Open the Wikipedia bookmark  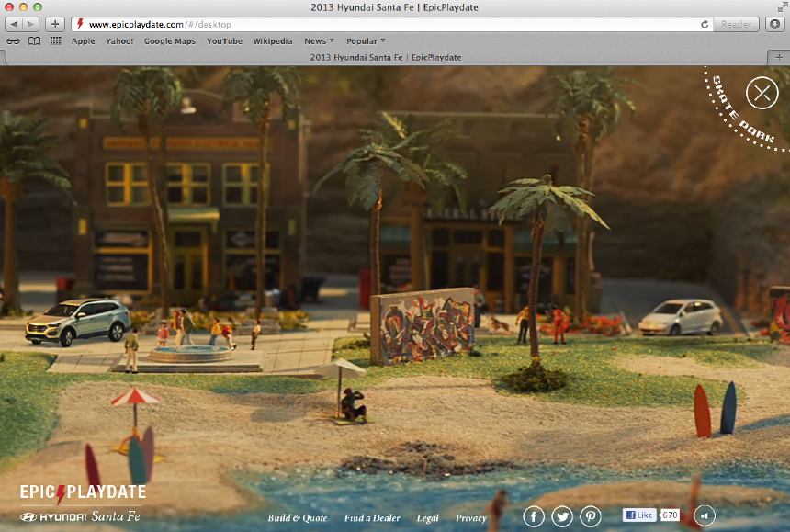pos(273,41)
